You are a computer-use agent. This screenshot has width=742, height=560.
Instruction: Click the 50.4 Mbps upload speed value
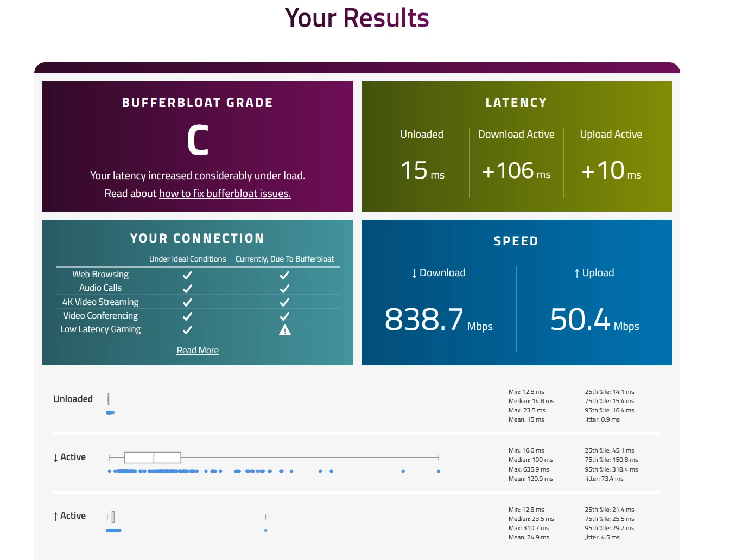pyautogui.click(x=594, y=319)
